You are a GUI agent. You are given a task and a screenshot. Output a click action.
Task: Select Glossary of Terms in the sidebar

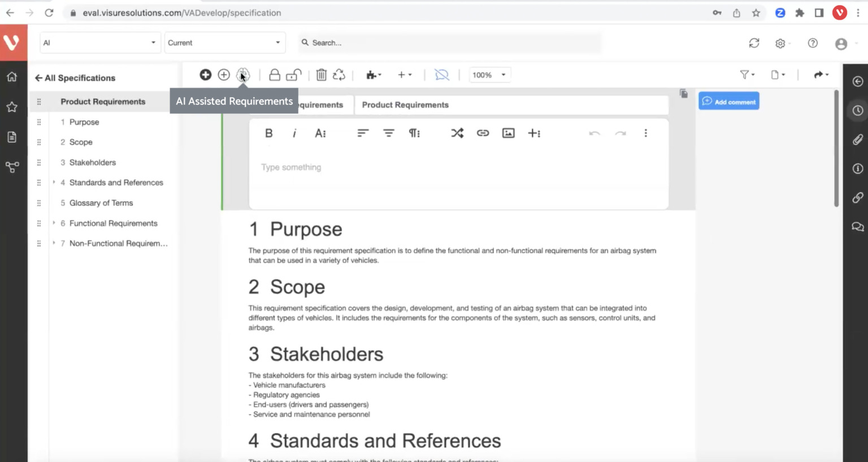[101, 202]
